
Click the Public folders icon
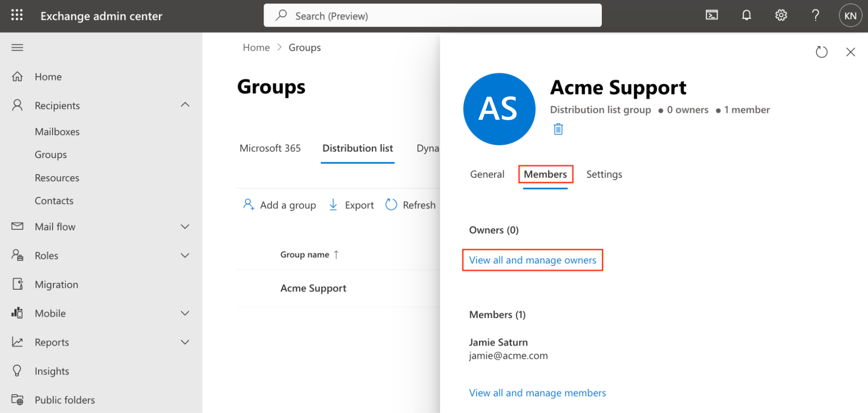tap(17, 400)
